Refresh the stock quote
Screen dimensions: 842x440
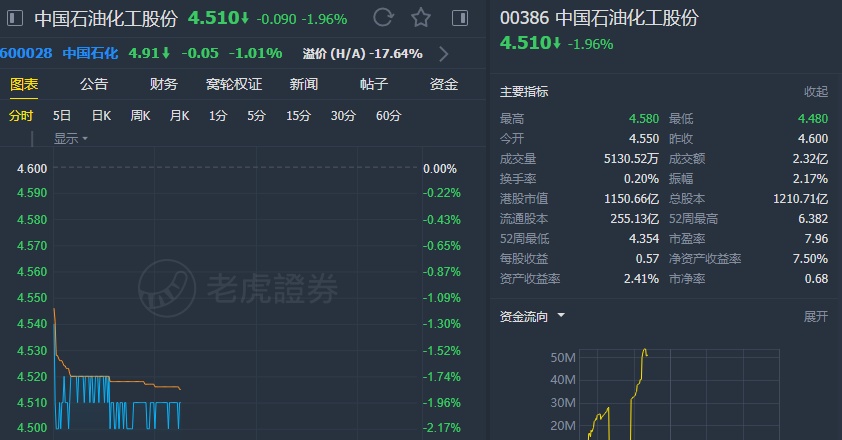coord(383,17)
